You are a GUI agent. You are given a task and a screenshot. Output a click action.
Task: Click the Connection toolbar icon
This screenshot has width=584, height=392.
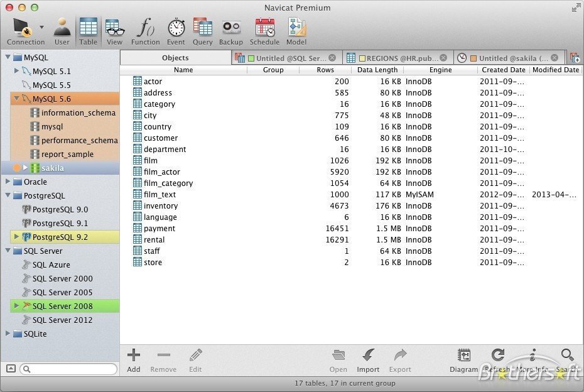click(x=23, y=28)
